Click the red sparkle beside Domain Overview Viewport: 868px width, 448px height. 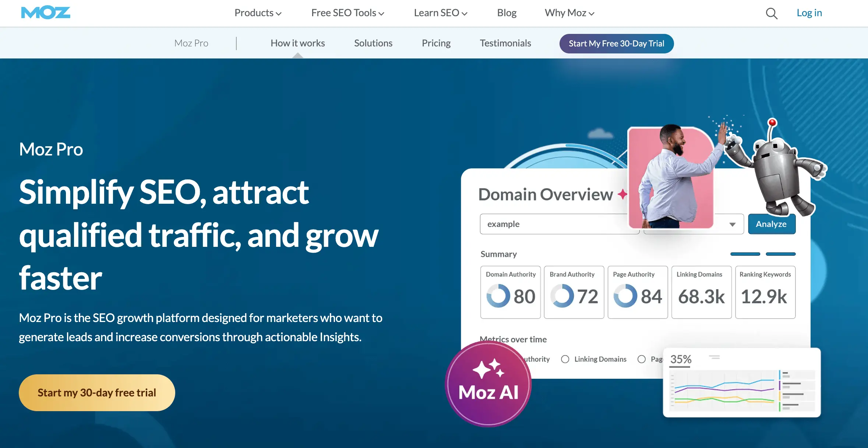[622, 194]
